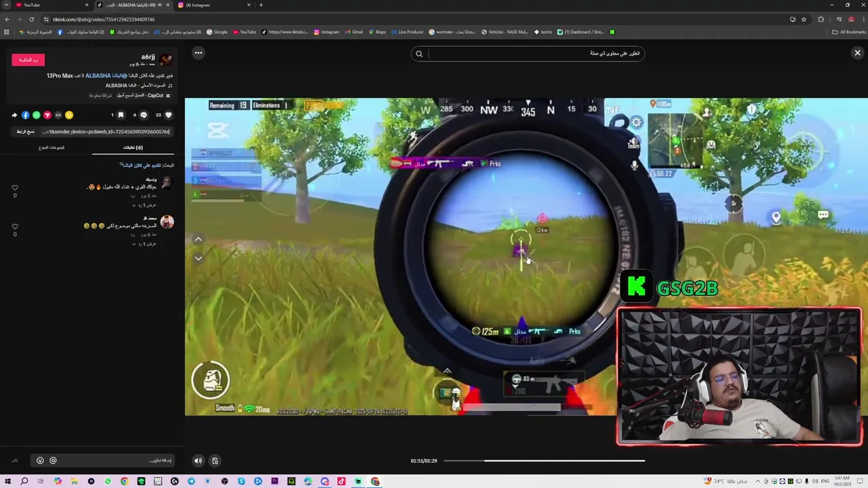Open the Maps bookmark
868x488 pixels.
pos(377,32)
